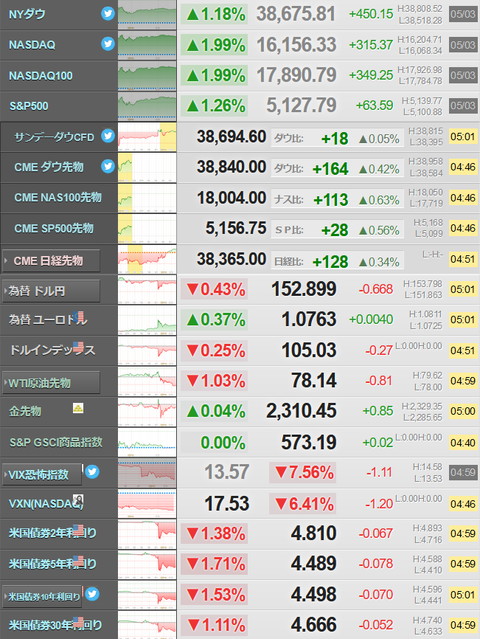Click the 日経比 +128 value
Screen dimensions: 480x639
330,261
